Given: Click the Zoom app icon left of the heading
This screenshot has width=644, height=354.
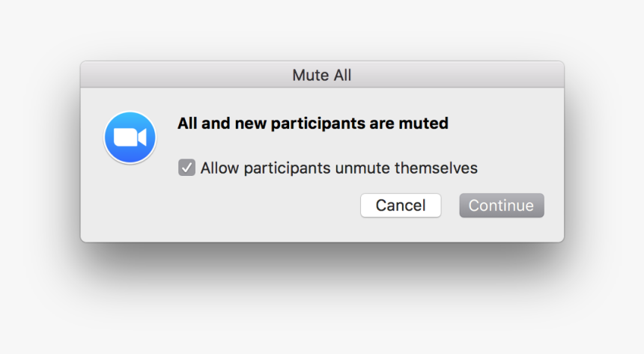Looking at the screenshot, I should 130,137.
